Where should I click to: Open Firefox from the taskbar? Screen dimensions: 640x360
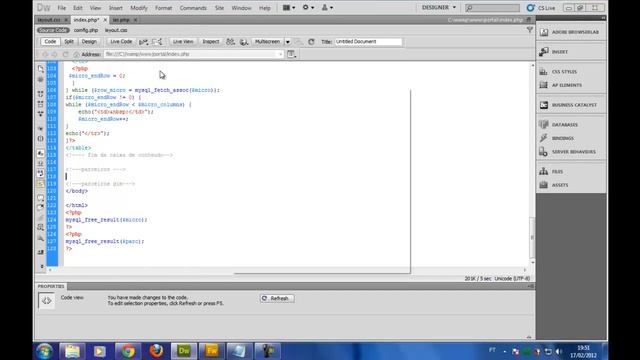point(156,351)
